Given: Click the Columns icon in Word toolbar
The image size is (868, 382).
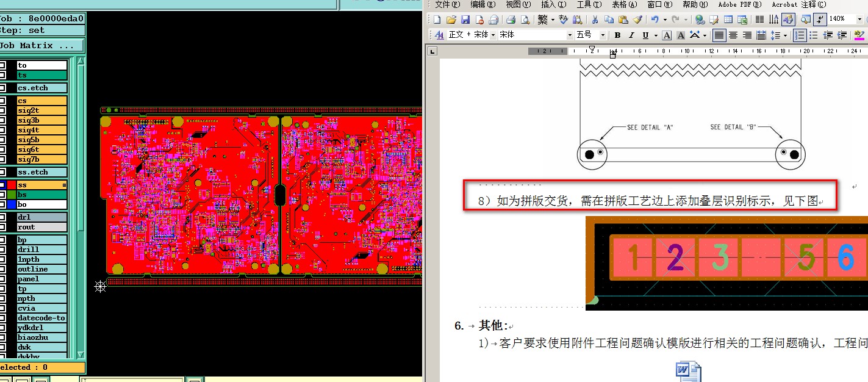Looking at the screenshot, I should pyautogui.click(x=759, y=20).
